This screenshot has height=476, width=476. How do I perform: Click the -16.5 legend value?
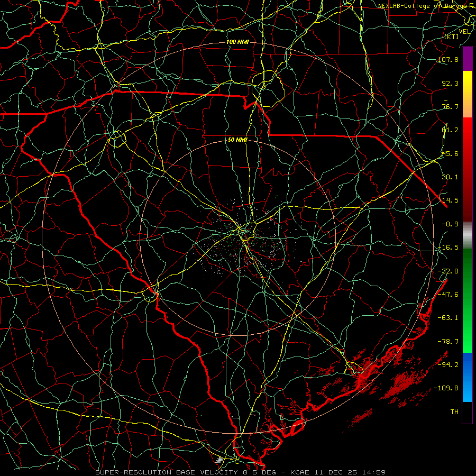click(448, 248)
